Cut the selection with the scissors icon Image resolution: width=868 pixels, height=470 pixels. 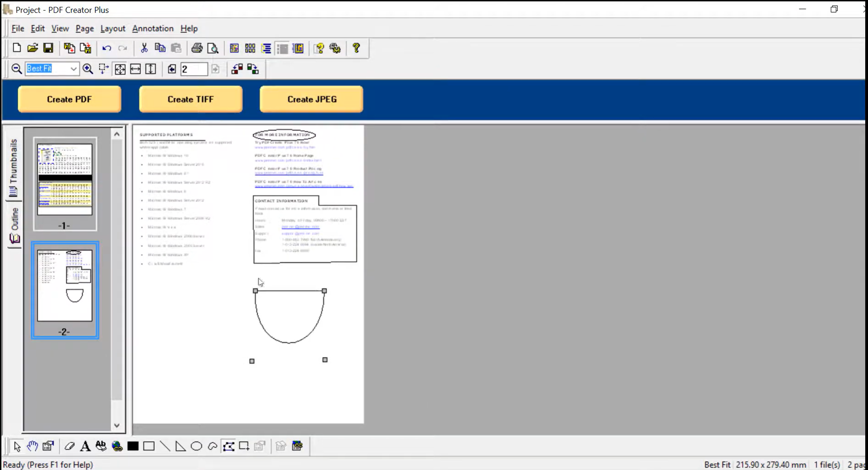coord(144,48)
